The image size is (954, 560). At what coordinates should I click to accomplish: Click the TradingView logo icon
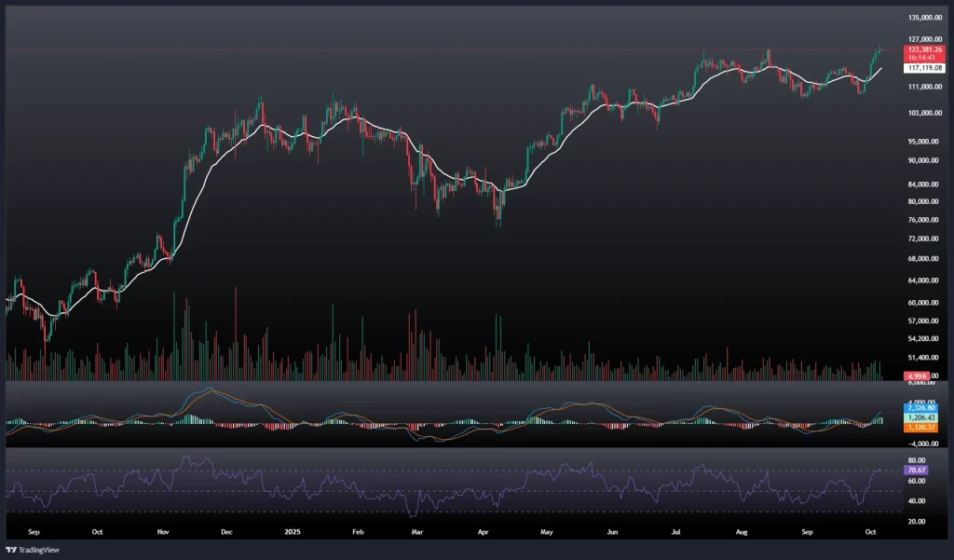pyautogui.click(x=12, y=549)
